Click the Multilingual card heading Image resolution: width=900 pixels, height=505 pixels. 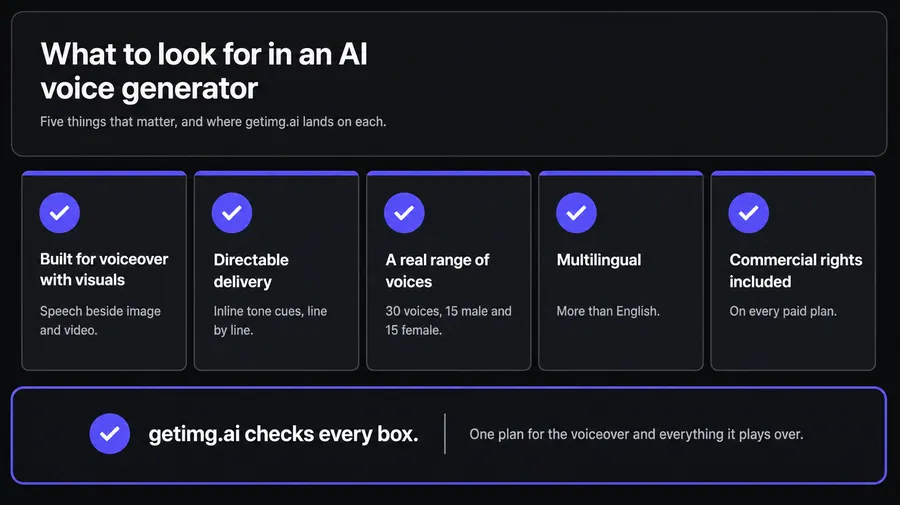599,260
